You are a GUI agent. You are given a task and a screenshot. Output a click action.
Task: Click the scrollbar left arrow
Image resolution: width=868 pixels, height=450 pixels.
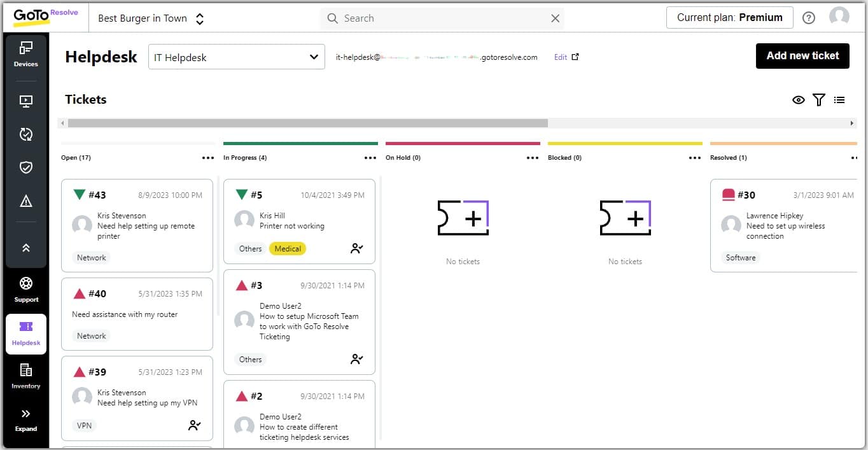click(x=62, y=123)
